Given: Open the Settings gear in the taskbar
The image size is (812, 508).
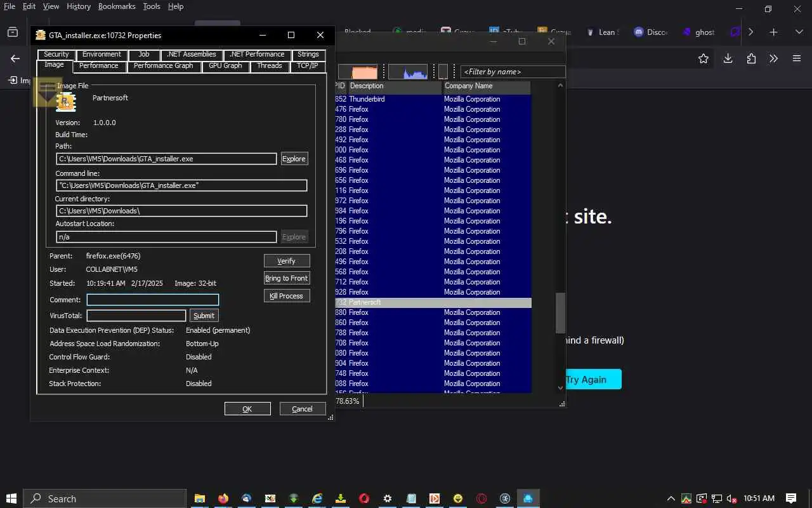Looking at the screenshot, I should click(x=388, y=498).
